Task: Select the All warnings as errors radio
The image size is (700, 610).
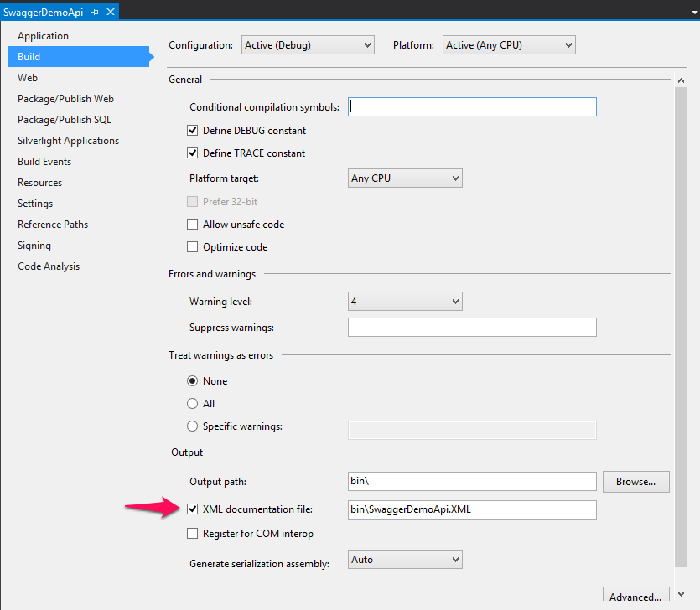Action: (193, 404)
